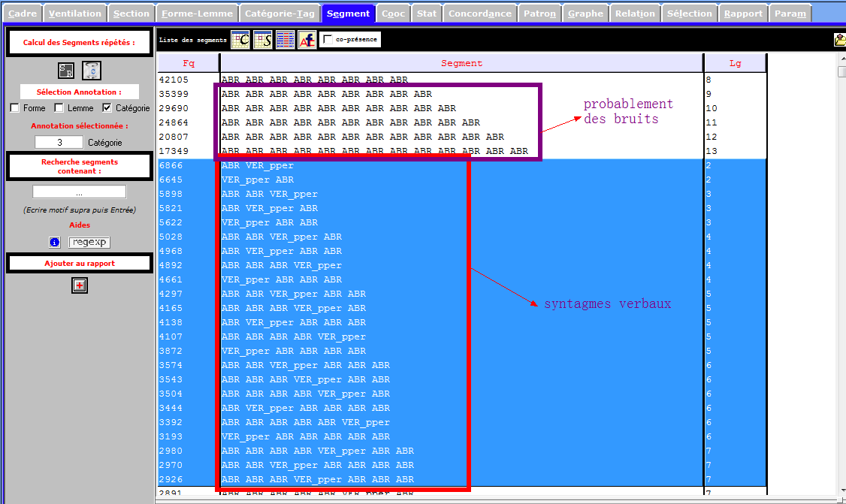The width and height of the screenshot is (846, 504).
Task: Click the blue info help icon
Action: click(55, 242)
